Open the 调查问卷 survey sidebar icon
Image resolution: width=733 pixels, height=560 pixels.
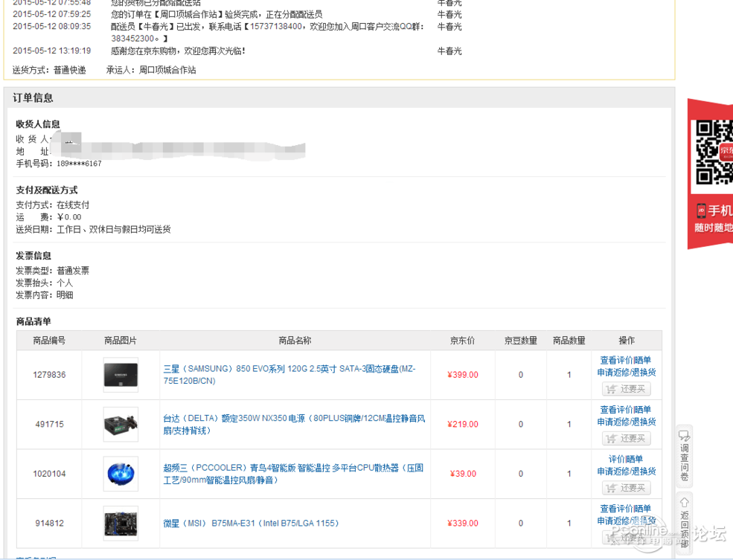coord(685,456)
